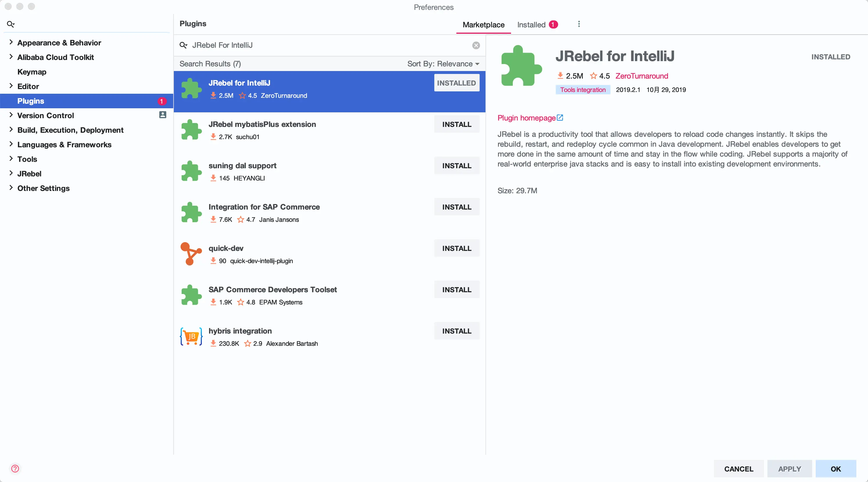Click the Version Control profile icon
The height and width of the screenshot is (482, 868).
click(162, 115)
